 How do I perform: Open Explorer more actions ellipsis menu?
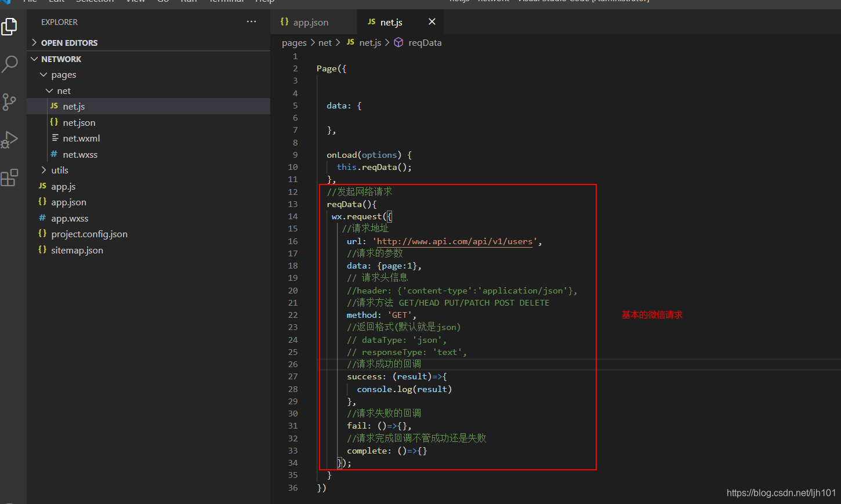251,22
